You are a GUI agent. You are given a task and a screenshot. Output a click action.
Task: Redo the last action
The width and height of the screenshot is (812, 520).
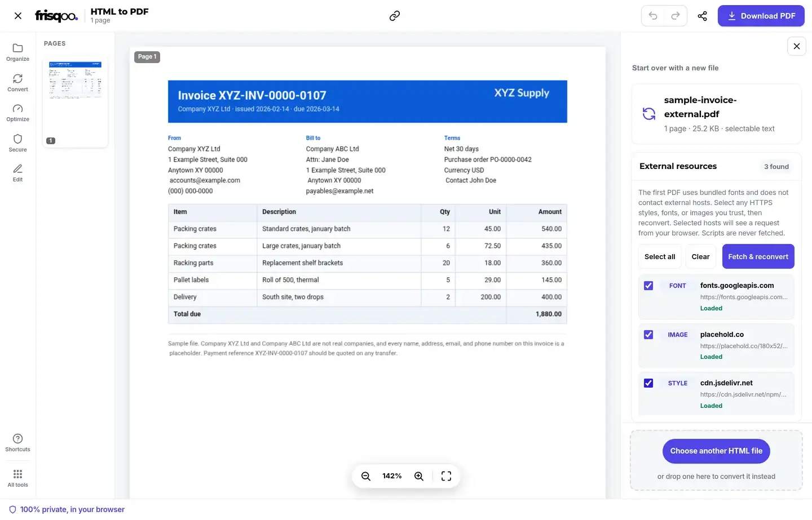[x=676, y=16]
